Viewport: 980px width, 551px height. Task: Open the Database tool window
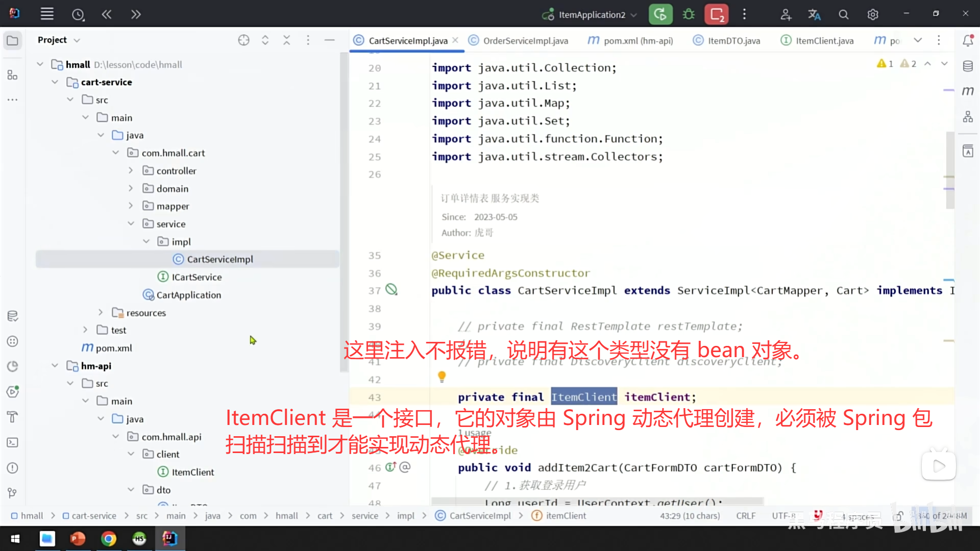click(968, 66)
